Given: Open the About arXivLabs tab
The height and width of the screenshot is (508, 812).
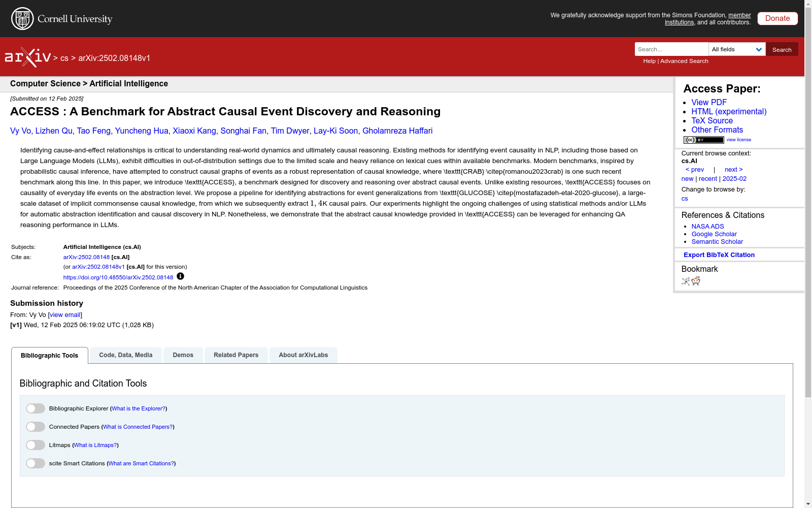Looking at the screenshot, I should (303, 355).
